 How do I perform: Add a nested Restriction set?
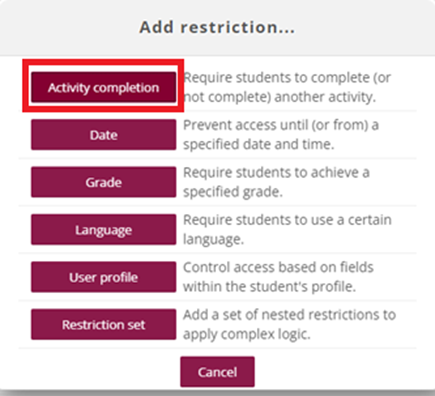pyautogui.click(x=103, y=324)
